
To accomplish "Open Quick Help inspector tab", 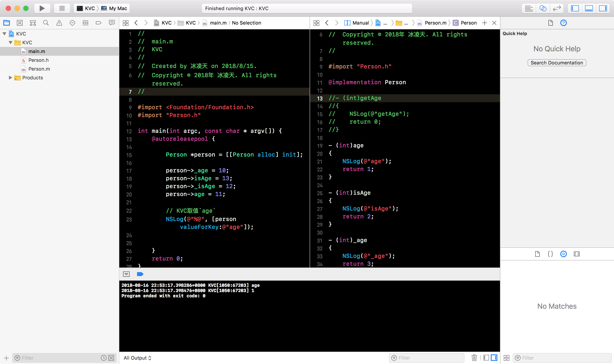I will [564, 23].
